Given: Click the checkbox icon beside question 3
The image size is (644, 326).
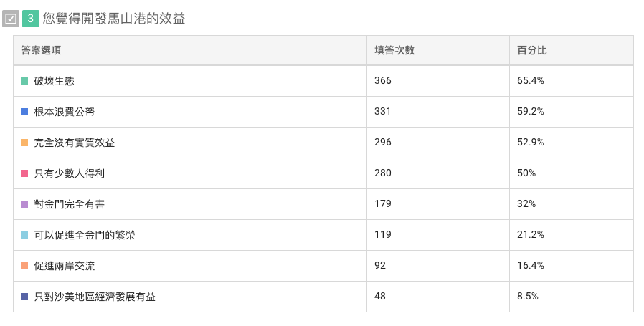Looking at the screenshot, I should [x=11, y=19].
